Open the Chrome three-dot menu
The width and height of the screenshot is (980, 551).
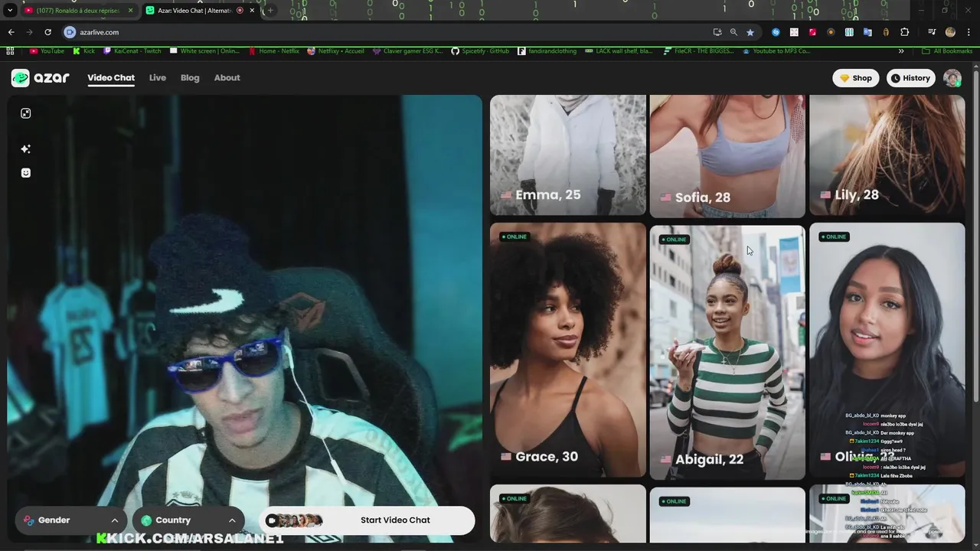[969, 32]
